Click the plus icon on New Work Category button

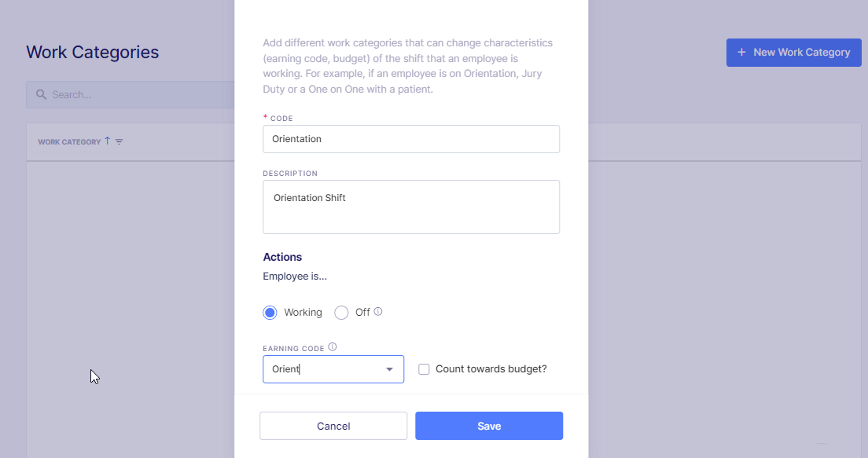[741, 52]
